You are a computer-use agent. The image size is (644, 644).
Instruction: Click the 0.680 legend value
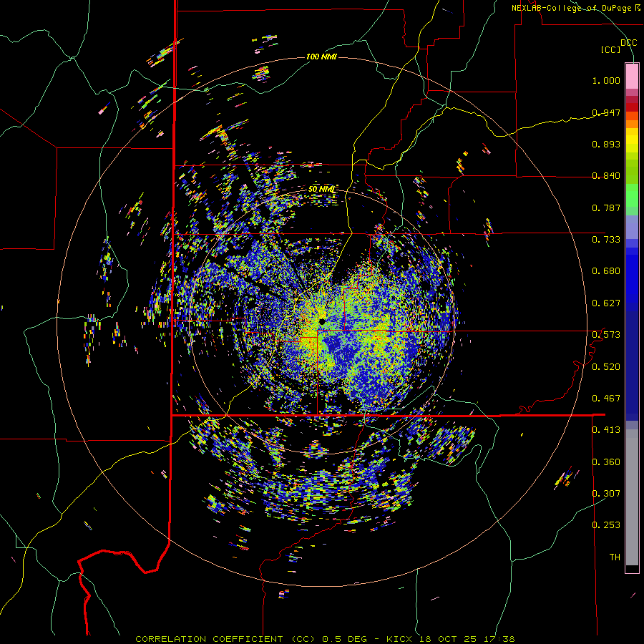click(x=606, y=271)
